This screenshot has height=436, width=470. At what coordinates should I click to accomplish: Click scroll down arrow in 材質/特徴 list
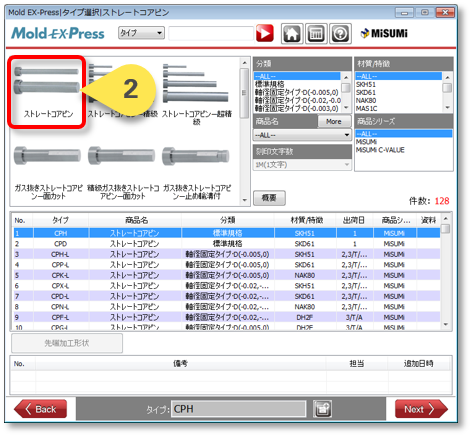tap(447, 108)
